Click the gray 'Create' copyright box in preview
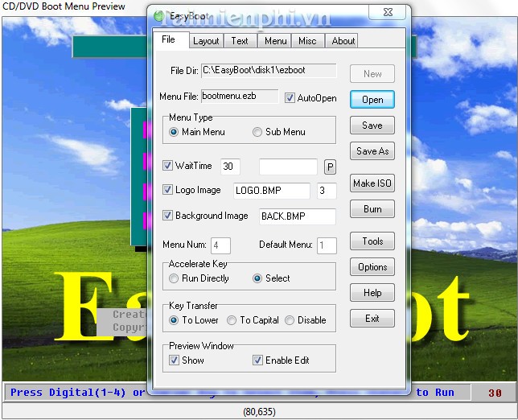The width and height of the screenshot is (518, 420). pyautogui.click(x=121, y=322)
